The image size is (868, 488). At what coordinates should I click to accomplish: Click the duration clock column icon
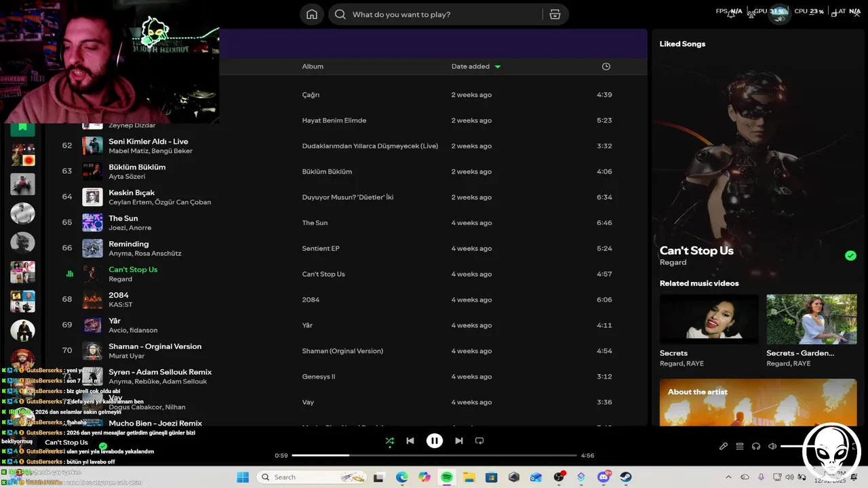point(606,66)
